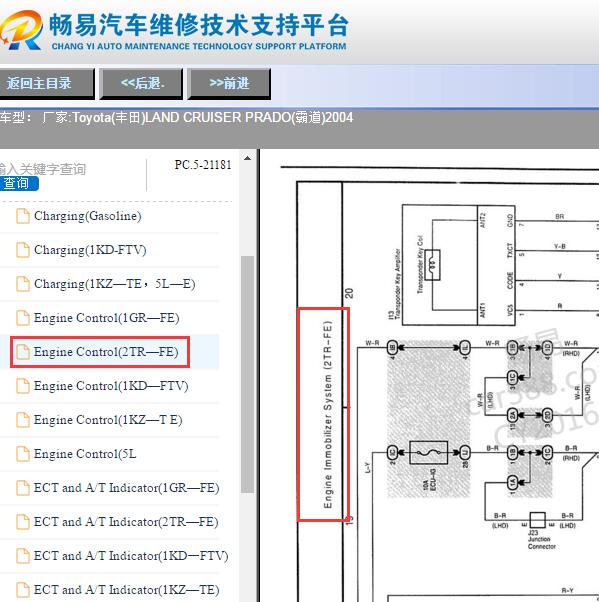Viewport: 599px width, 602px height.
Task: Open Engine Control(1KZ—T E) document
Action: (108, 420)
